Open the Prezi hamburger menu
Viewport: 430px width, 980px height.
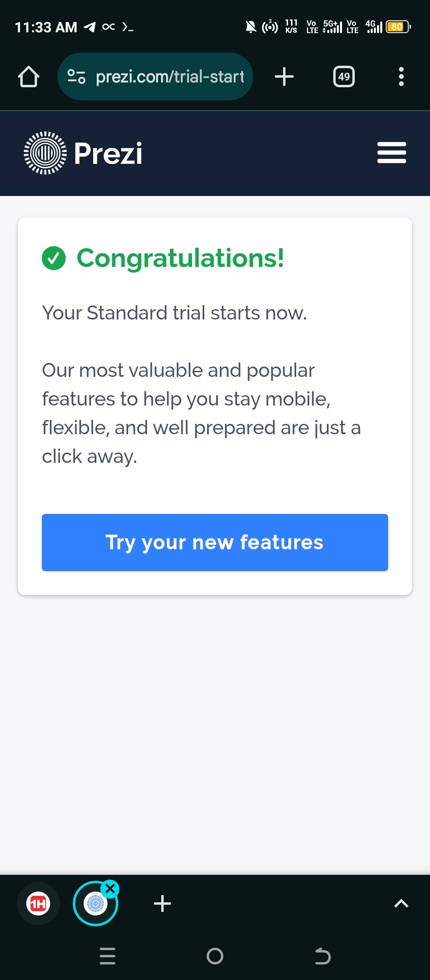pyautogui.click(x=391, y=153)
